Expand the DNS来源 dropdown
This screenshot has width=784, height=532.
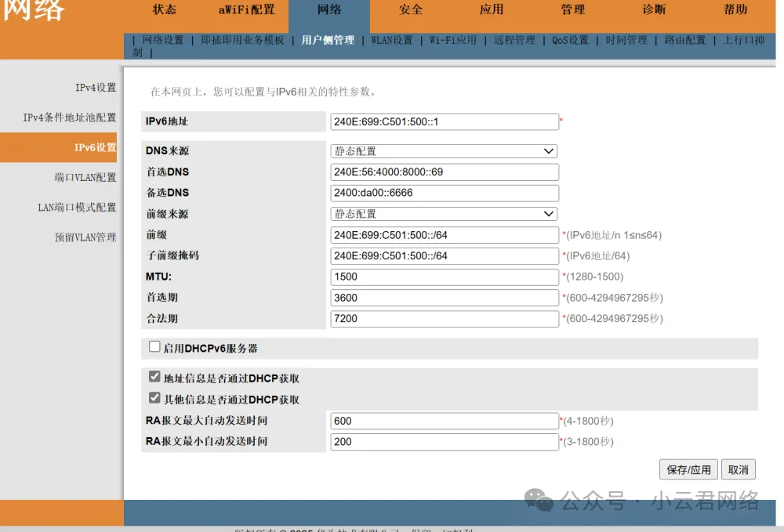(x=444, y=151)
